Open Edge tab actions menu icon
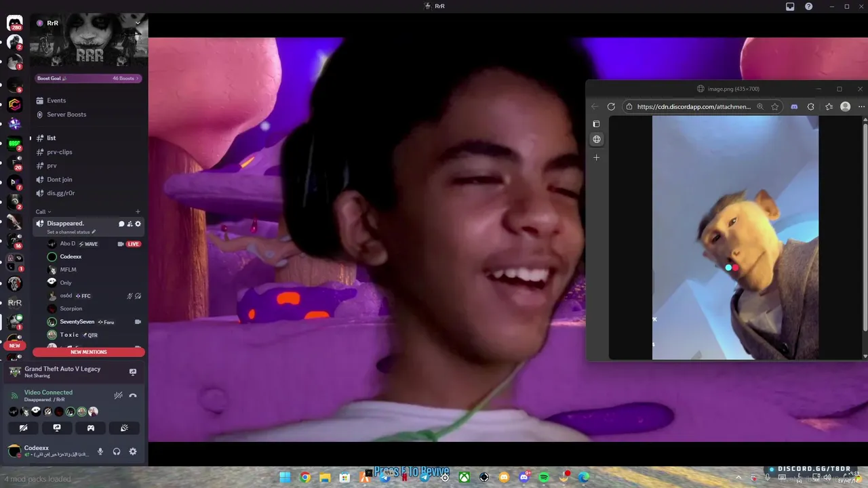This screenshot has height=488, width=868. coord(597,124)
